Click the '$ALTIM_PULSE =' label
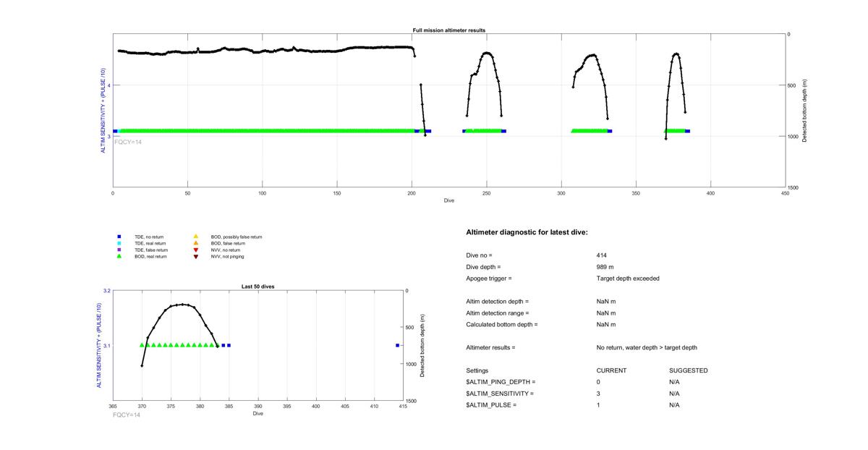The height and width of the screenshot is (450, 868). click(492, 405)
